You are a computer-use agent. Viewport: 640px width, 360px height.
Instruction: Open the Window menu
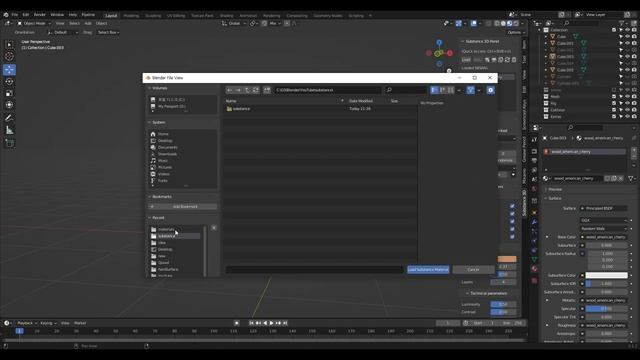57,15
